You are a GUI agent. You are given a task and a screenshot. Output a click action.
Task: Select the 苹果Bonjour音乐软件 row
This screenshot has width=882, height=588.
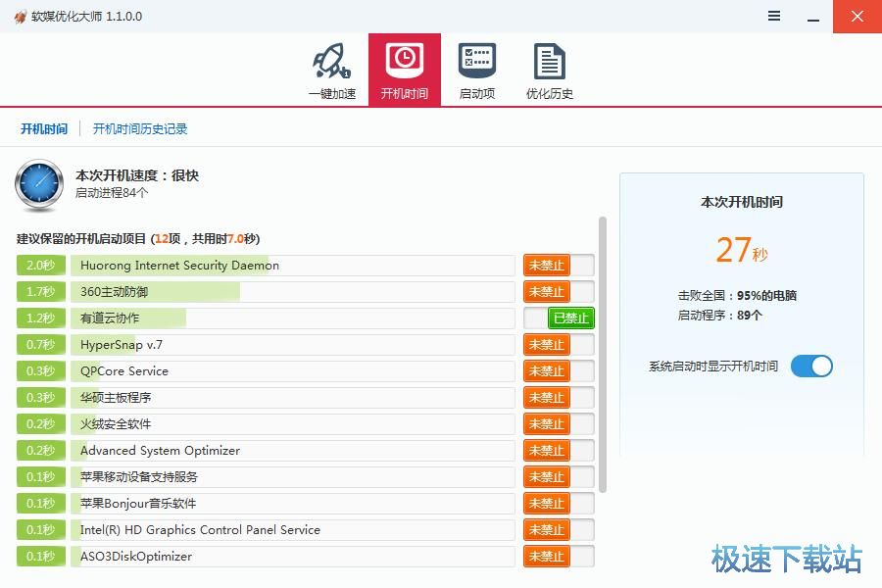(x=292, y=503)
